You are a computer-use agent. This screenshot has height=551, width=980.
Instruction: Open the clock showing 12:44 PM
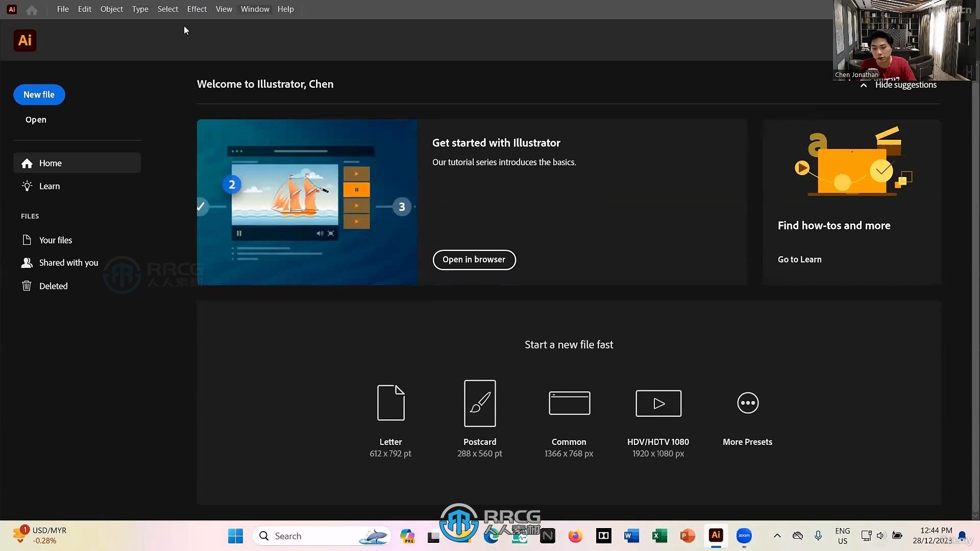coord(933,536)
